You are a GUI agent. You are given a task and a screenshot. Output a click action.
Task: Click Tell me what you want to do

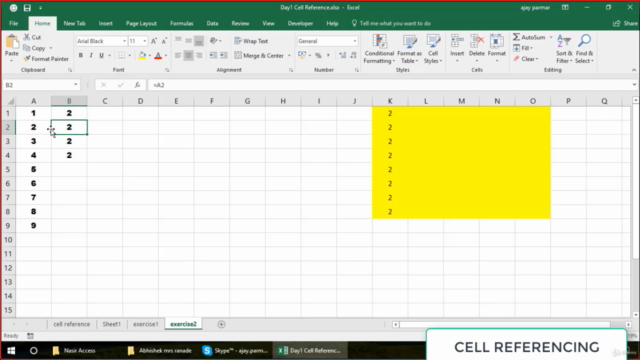[x=391, y=23]
